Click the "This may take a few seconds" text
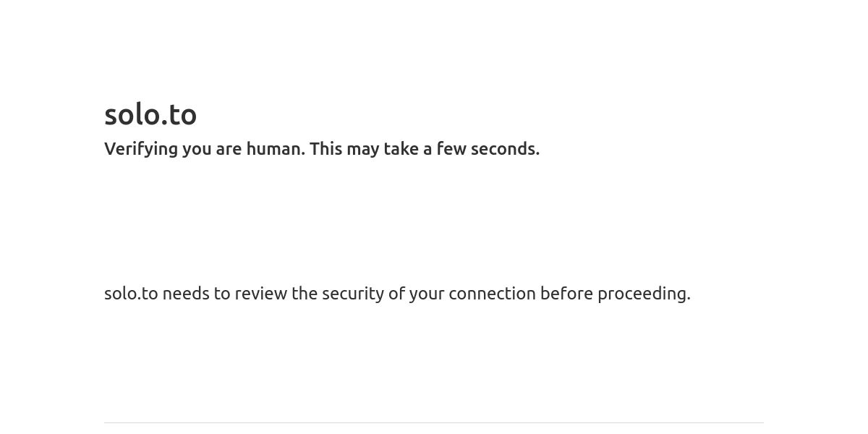This screenshot has width=868, height=434. [425, 149]
